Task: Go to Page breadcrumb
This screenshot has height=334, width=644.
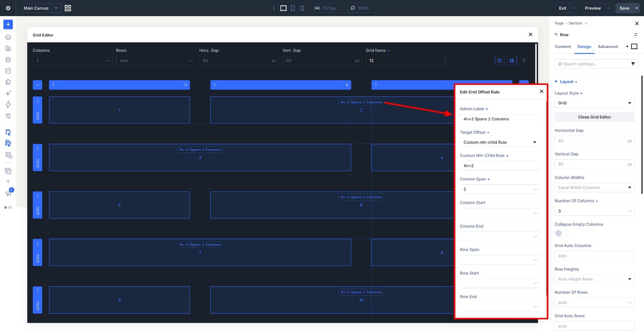Action: [x=559, y=23]
